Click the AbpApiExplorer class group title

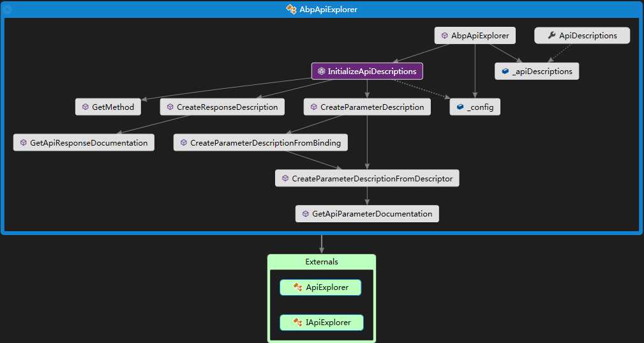(x=328, y=10)
